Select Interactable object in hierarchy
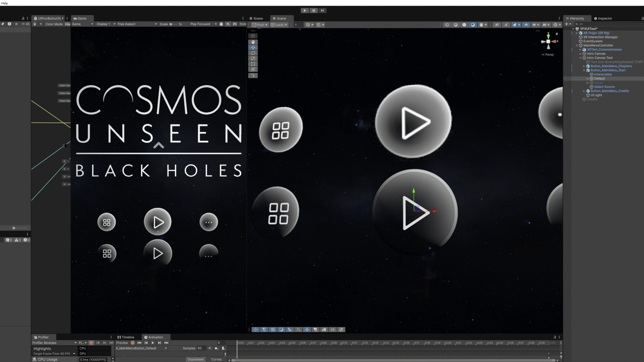The width and height of the screenshot is (644, 362). coord(603,74)
